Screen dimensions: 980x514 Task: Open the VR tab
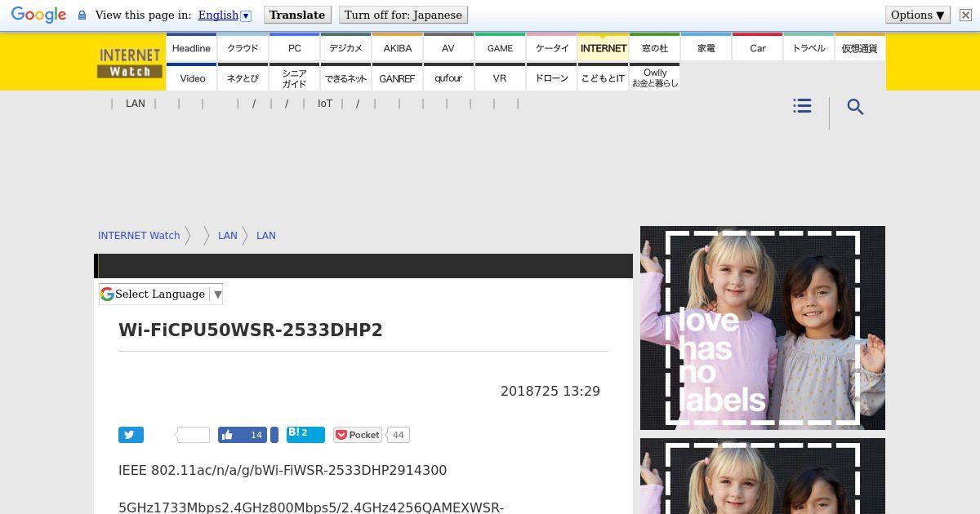(x=500, y=78)
